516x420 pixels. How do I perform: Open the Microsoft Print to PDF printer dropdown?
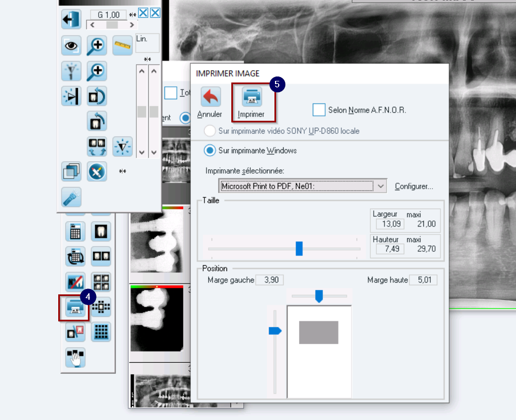point(381,187)
